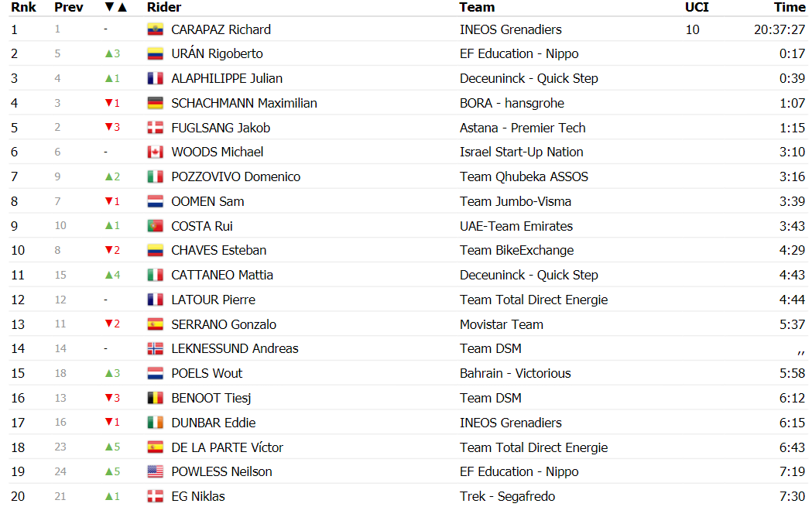Screen dimensions: 812x507
Task: Click the Belgian flag beside BENOOT Tiesj
Action: click(156, 398)
